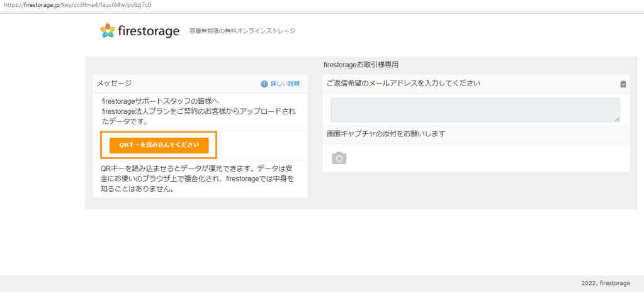This screenshot has width=644, height=298.
Task: Open the 詳しい説明 link
Action: click(x=285, y=84)
